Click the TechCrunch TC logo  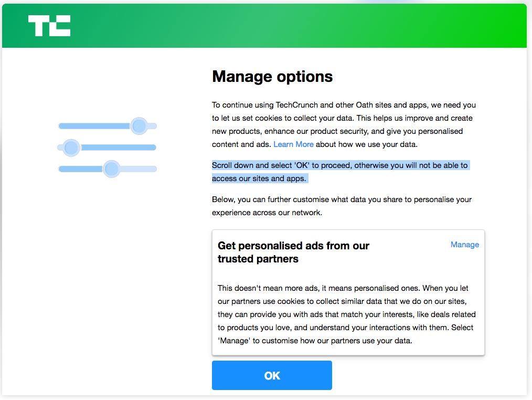[49, 26]
